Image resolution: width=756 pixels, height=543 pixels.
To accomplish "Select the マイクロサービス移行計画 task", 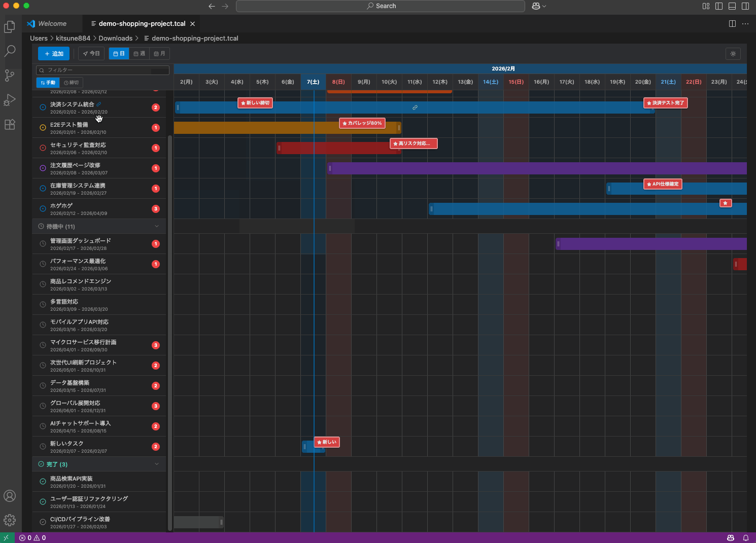I will coord(99,345).
